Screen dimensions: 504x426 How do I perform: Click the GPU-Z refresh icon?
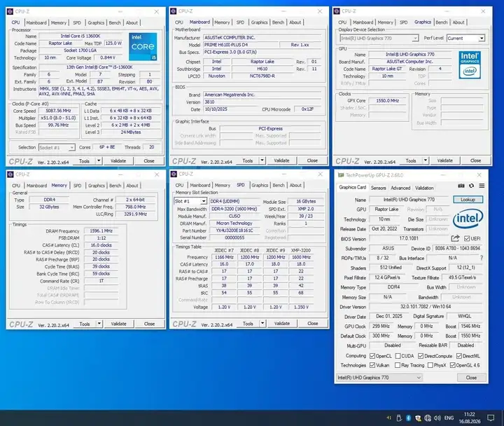click(471, 186)
